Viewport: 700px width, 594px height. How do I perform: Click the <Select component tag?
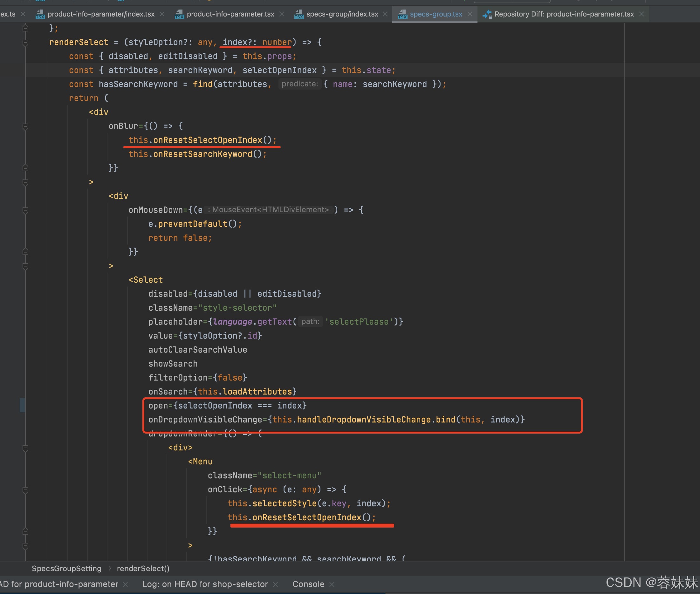(x=146, y=280)
